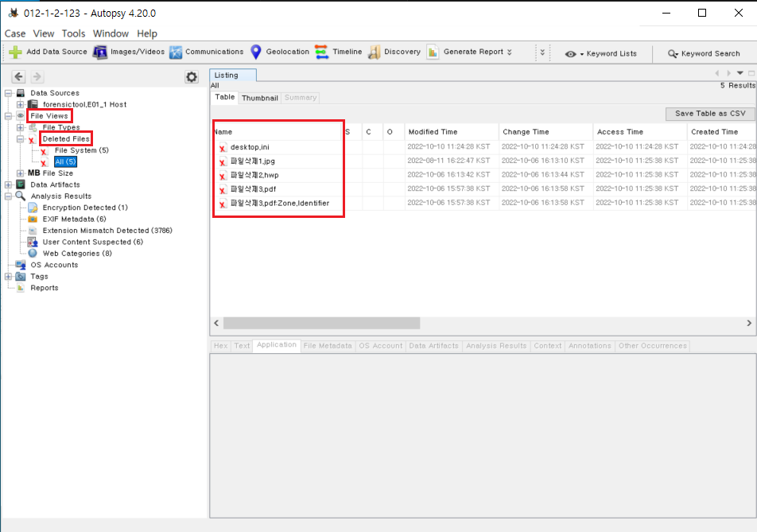757x532 pixels.
Task: Expand the Data Artifacts node
Action: tap(9, 184)
